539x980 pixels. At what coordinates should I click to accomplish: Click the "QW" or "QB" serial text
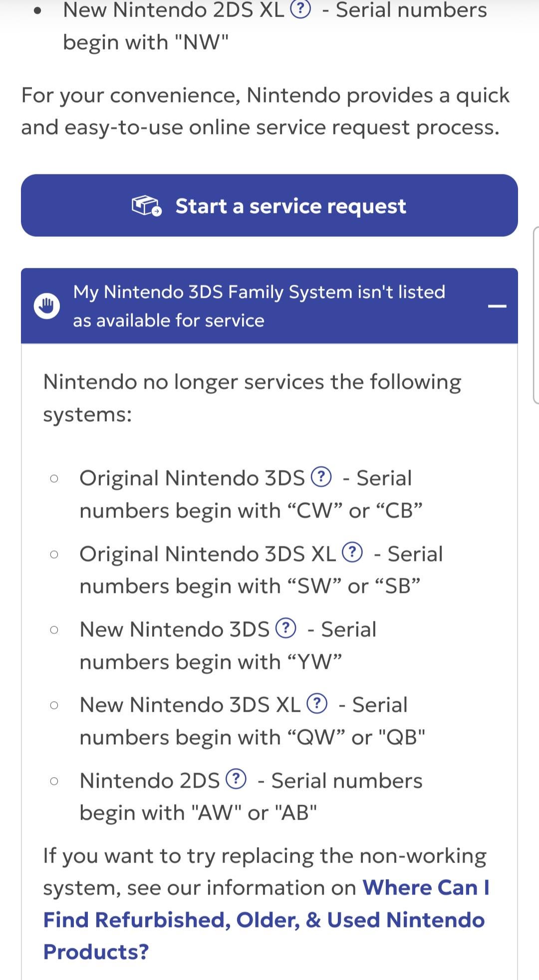[252, 737]
